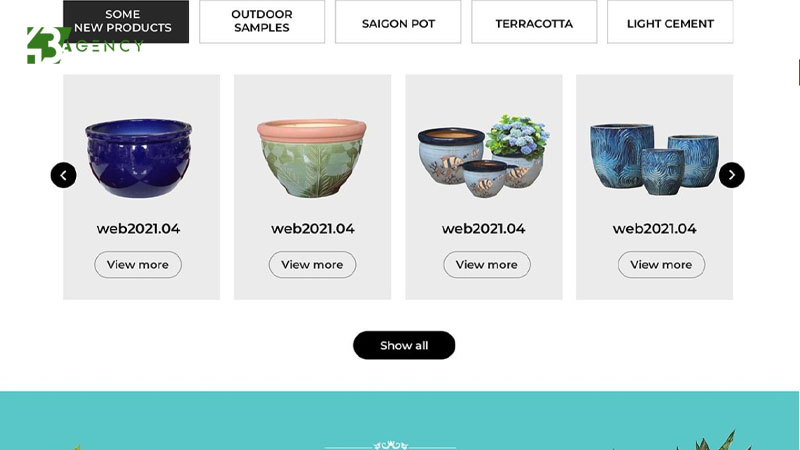Click the next carousel arrow
This screenshot has height=450, width=800.
732,175
